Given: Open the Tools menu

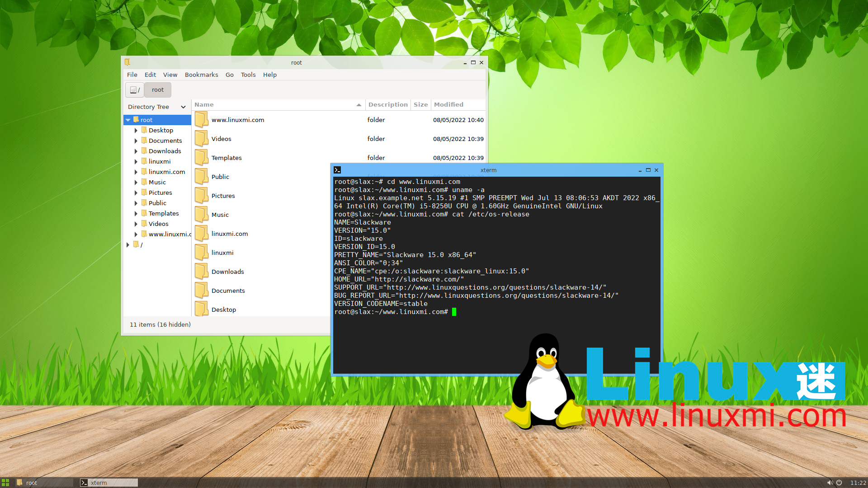Looking at the screenshot, I should pos(248,75).
